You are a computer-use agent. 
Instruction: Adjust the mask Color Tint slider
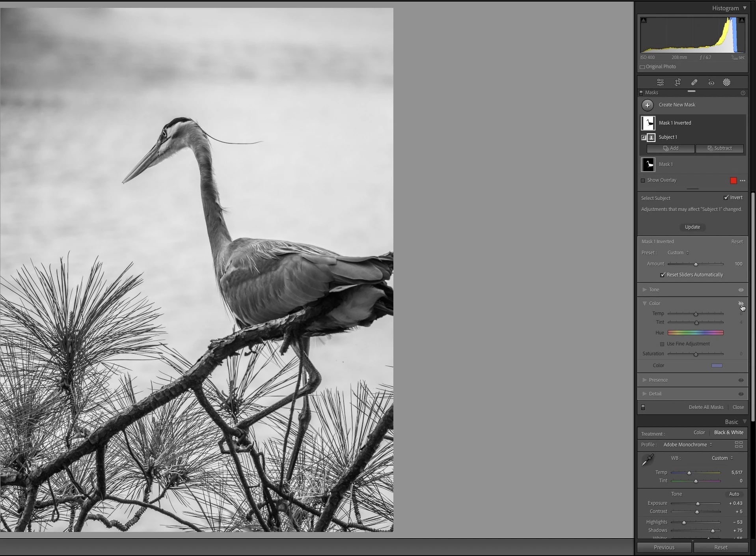pyautogui.click(x=696, y=323)
